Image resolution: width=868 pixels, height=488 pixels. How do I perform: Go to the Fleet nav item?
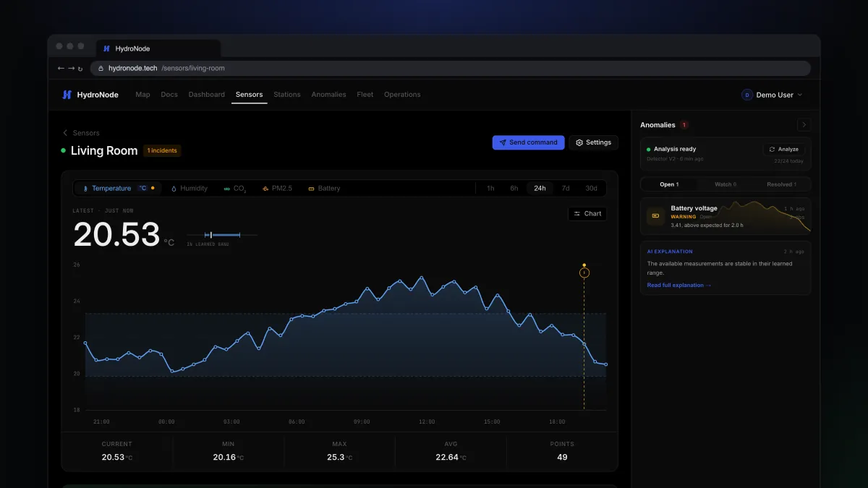pos(365,95)
